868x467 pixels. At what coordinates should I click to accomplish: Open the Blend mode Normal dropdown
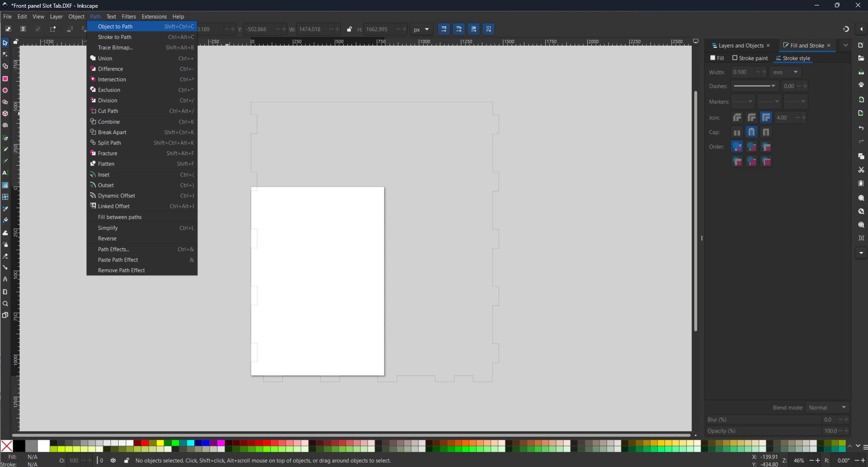coord(828,408)
